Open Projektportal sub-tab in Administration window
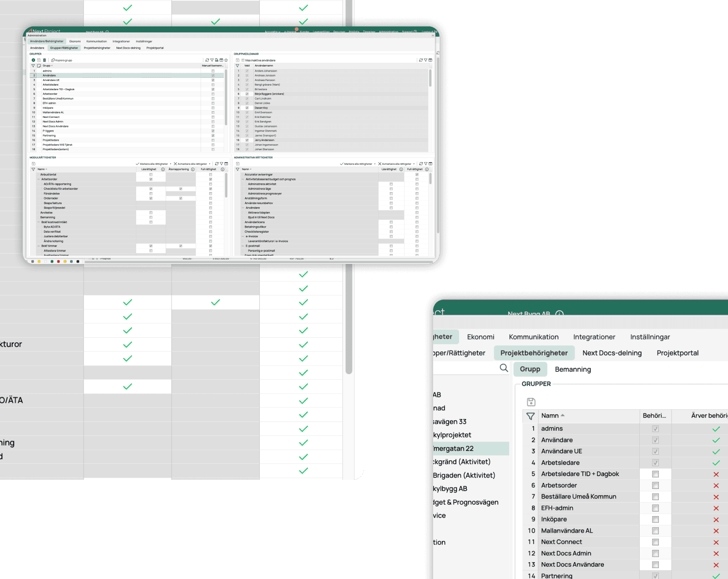Viewport: 728px width, 579px height. [155, 48]
